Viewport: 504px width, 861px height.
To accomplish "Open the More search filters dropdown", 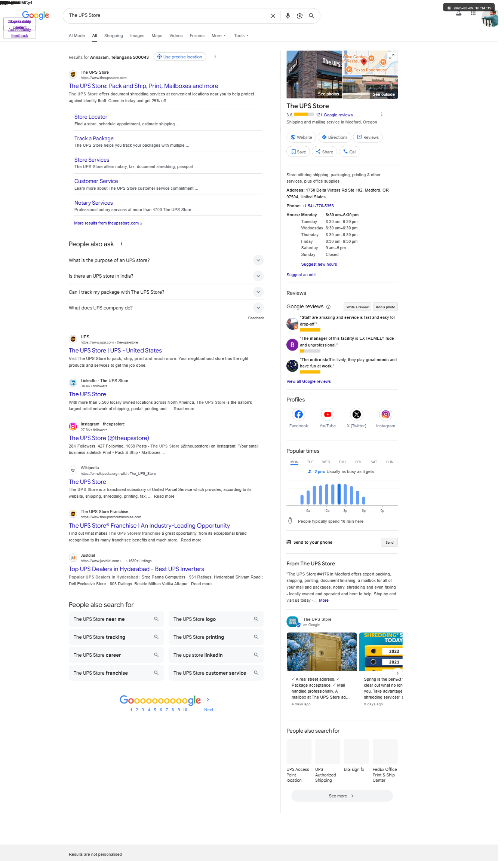I will pyautogui.click(x=219, y=36).
